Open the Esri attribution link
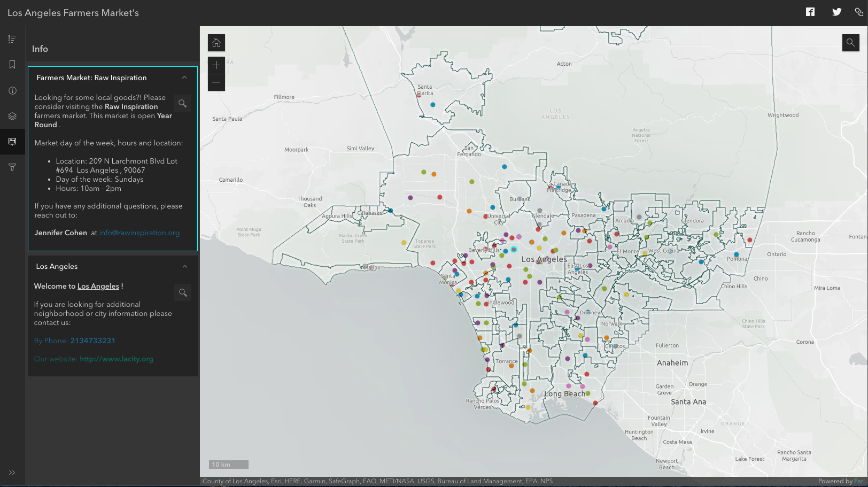Image resolution: width=868 pixels, height=487 pixels. (859, 481)
